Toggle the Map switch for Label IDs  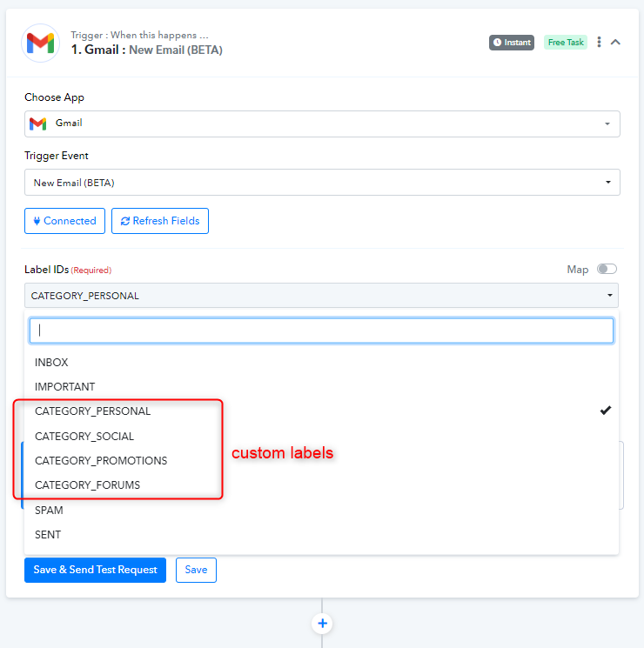607,269
